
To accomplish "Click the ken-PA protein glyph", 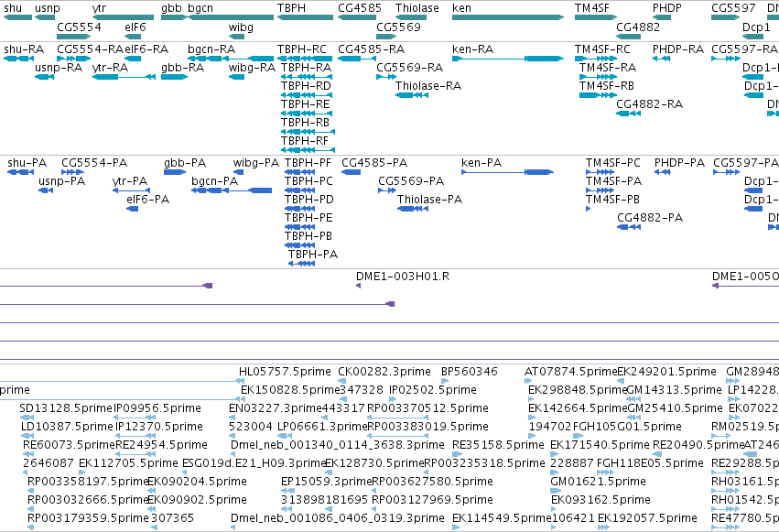I will point(507,172).
